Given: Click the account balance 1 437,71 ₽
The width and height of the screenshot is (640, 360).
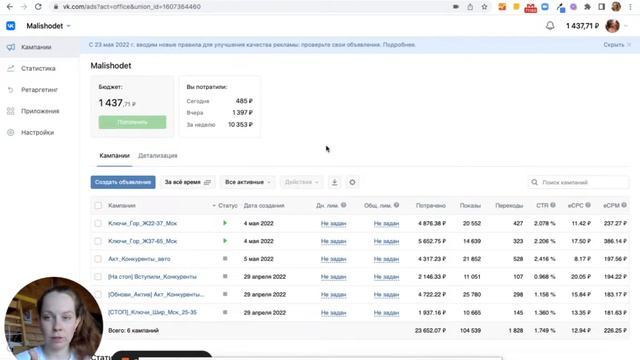Looking at the screenshot, I should [582, 26].
